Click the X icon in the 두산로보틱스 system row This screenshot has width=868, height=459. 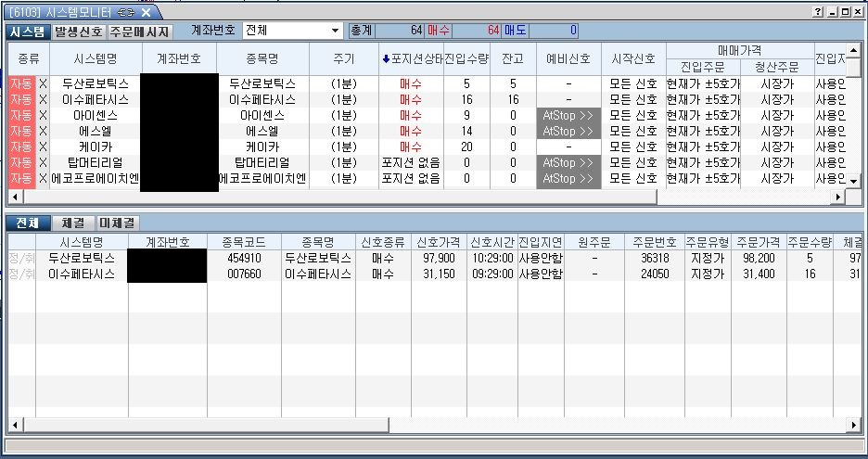(x=43, y=83)
